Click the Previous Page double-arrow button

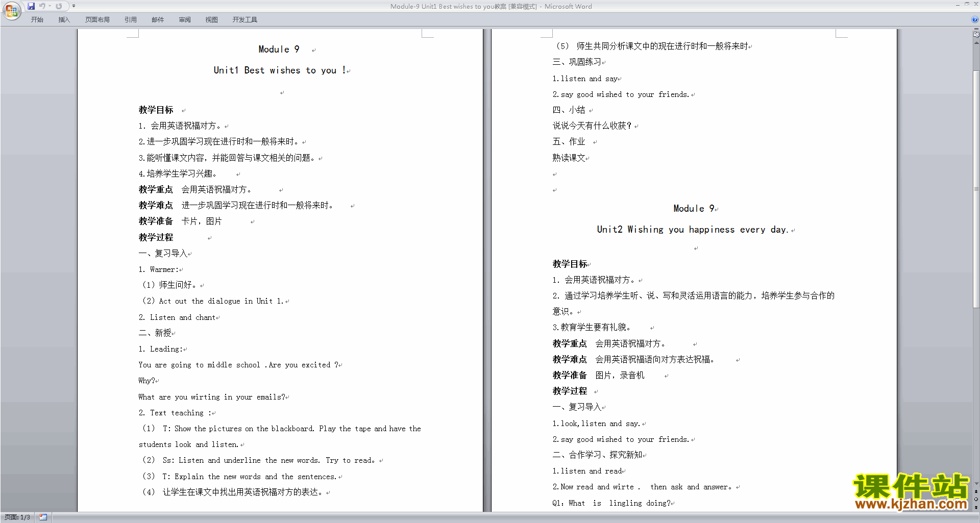[976, 492]
